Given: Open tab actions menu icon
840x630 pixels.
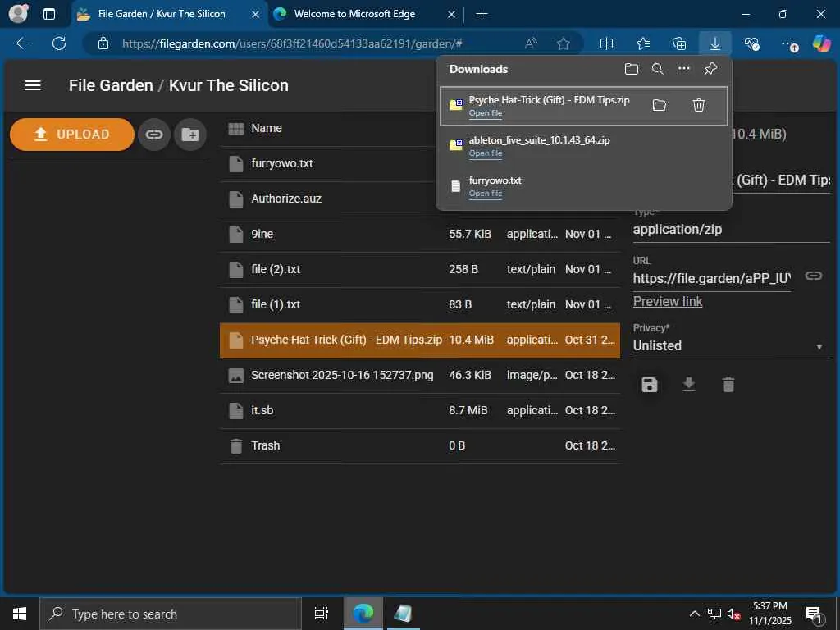Looking at the screenshot, I should click(x=48, y=14).
